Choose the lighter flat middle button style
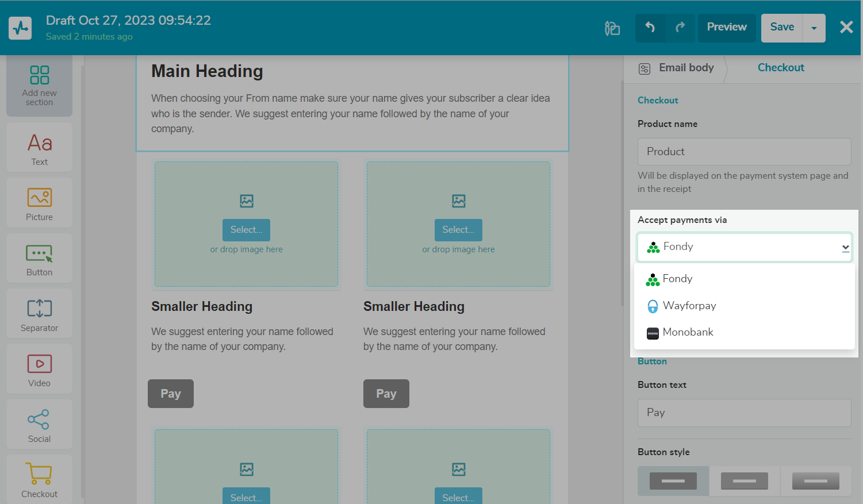The width and height of the screenshot is (863, 504). [745, 481]
